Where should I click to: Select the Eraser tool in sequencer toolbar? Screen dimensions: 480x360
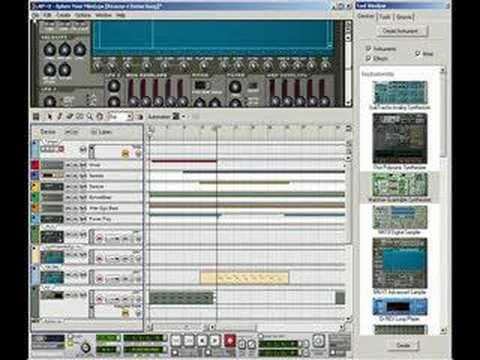point(70,116)
